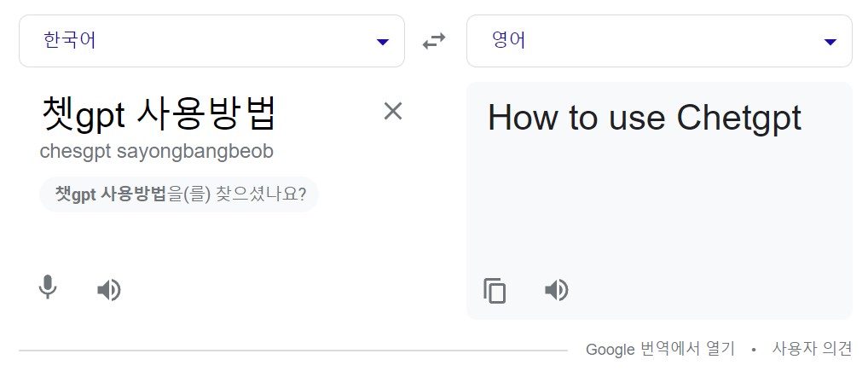The image size is (868, 377).
Task: Send 사용자 의견 feedback
Action: pos(812,349)
